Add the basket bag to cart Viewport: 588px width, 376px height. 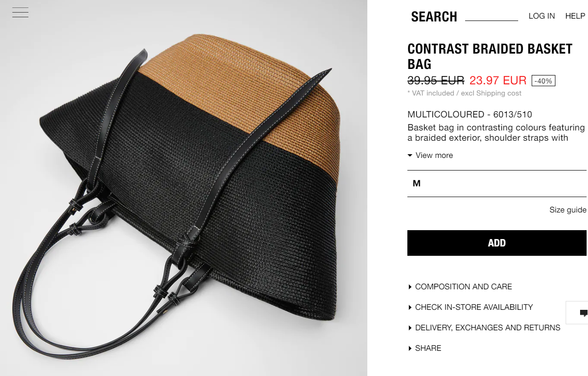tap(497, 243)
